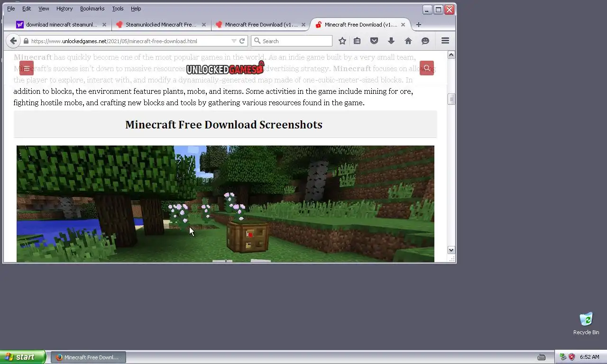Open the site's red search button

click(427, 68)
